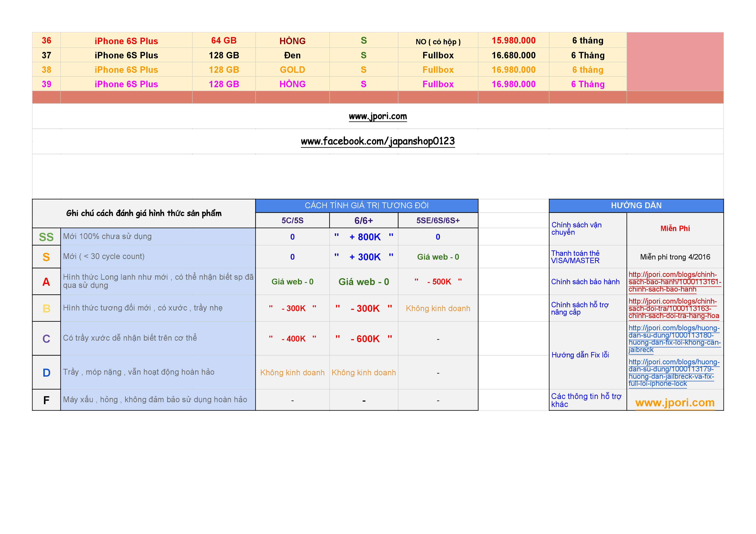
Task: Select row number 36
Action: click(x=46, y=40)
